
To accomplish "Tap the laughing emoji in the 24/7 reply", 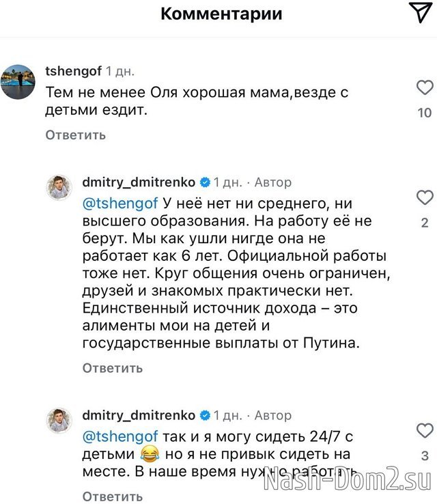I will pyautogui.click(x=148, y=453).
